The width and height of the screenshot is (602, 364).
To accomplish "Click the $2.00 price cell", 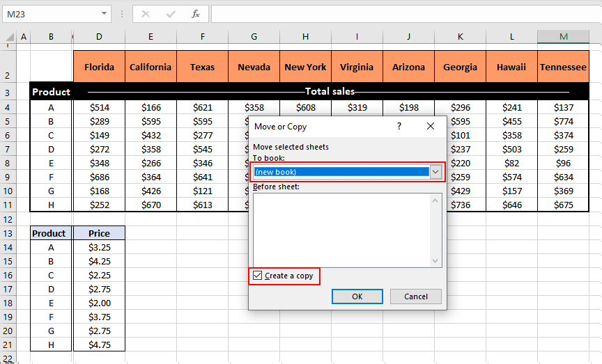I will click(x=99, y=303).
